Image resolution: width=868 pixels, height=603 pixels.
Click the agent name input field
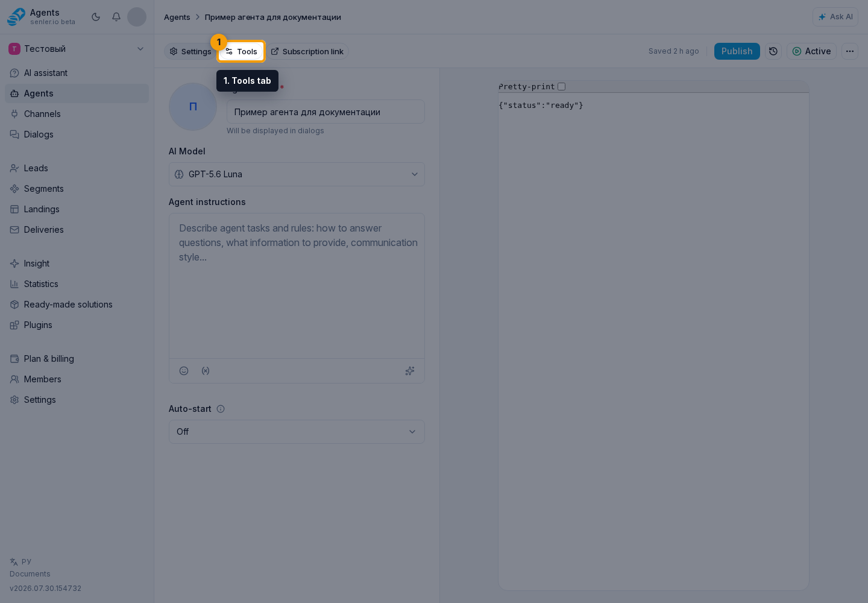[x=325, y=112]
